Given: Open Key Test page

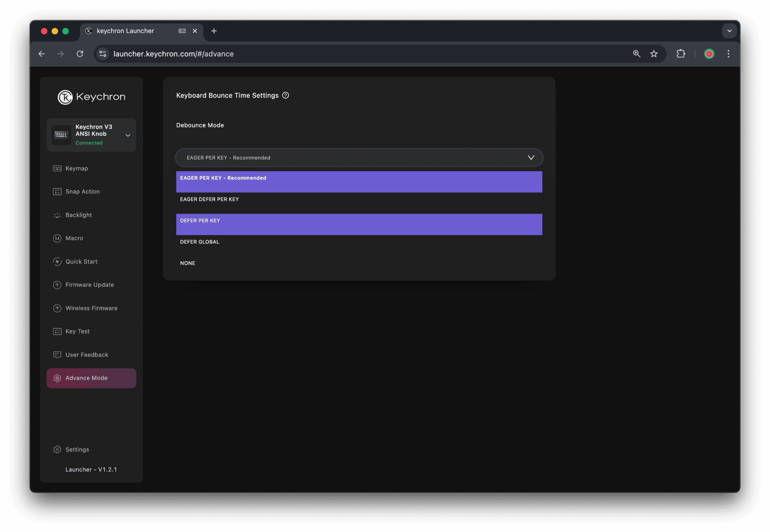Looking at the screenshot, I should pyautogui.click(x=77, y=331).
